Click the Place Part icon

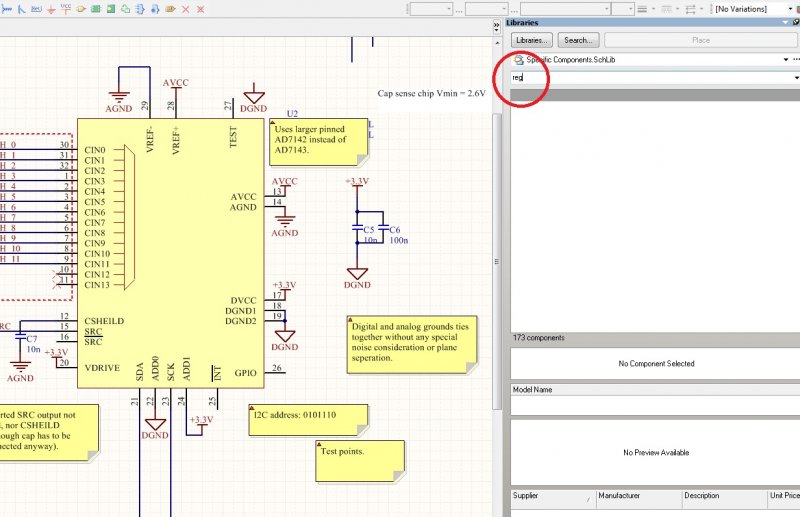click(x=82, y=8)
